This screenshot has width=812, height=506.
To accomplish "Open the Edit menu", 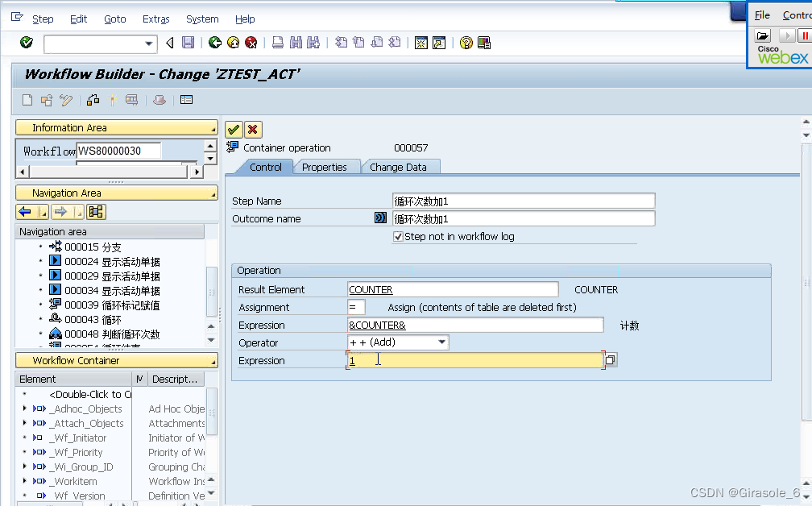I will pos(78,19).
